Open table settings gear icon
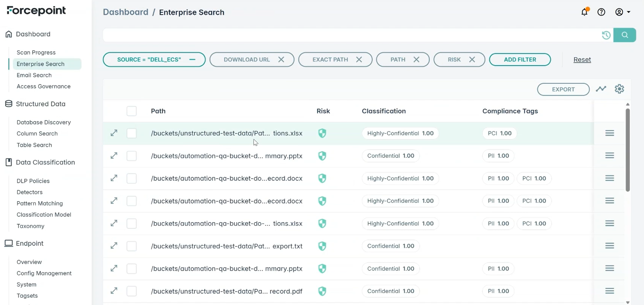This screenshot has width=644, height=305. point(619,89)
